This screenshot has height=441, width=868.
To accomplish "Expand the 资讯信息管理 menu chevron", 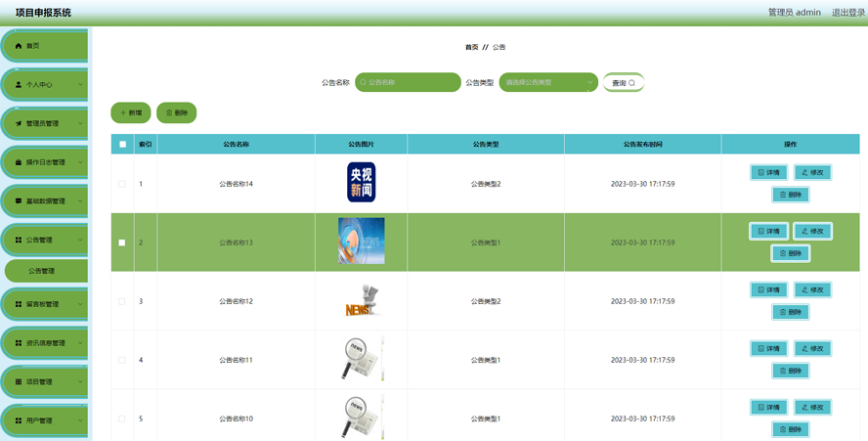I will coord(80,343).
